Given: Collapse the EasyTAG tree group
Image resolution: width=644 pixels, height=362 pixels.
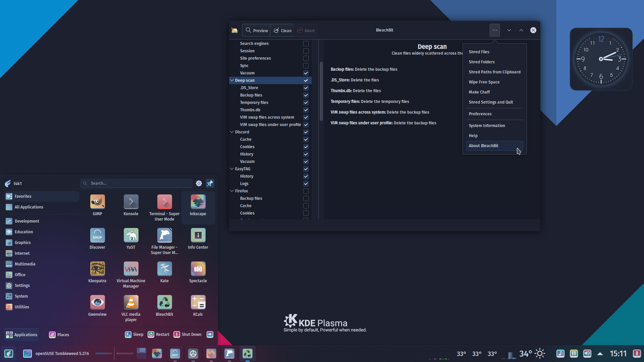Looking at the screenshot, I should 232,169.
